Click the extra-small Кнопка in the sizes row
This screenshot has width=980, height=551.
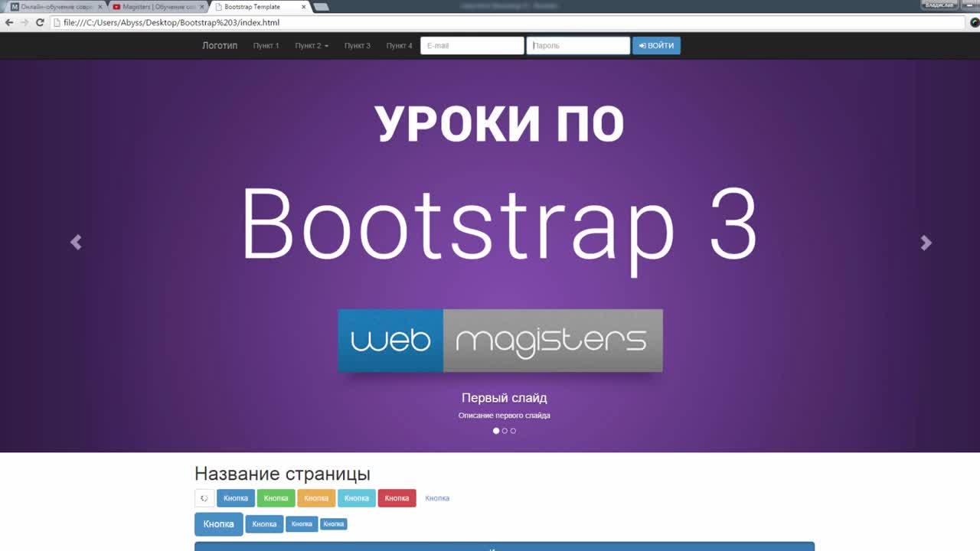pos(334,524)
